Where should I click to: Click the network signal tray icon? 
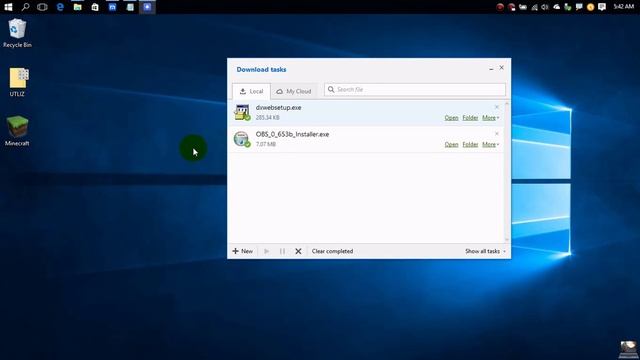coord(534,7)
